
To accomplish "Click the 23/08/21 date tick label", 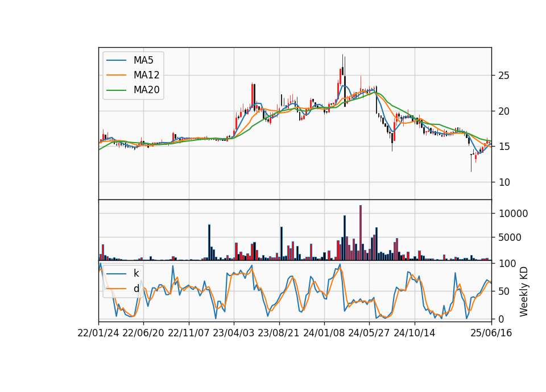I will (279, 333).
